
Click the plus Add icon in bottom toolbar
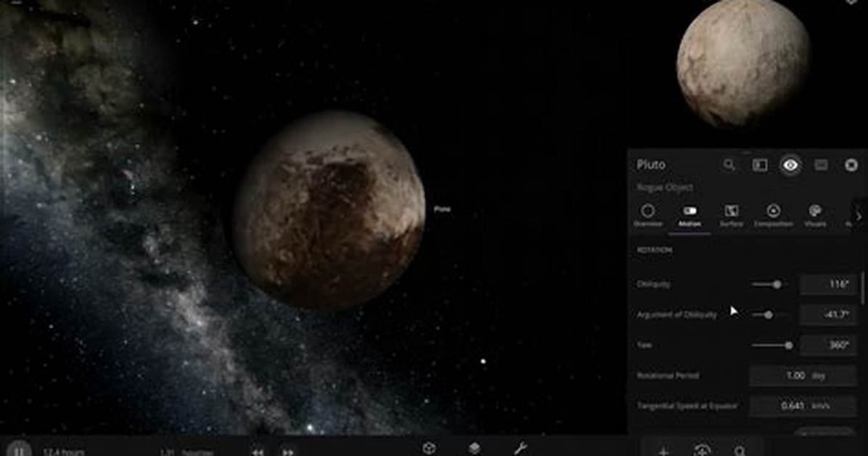tap(664, 451)
